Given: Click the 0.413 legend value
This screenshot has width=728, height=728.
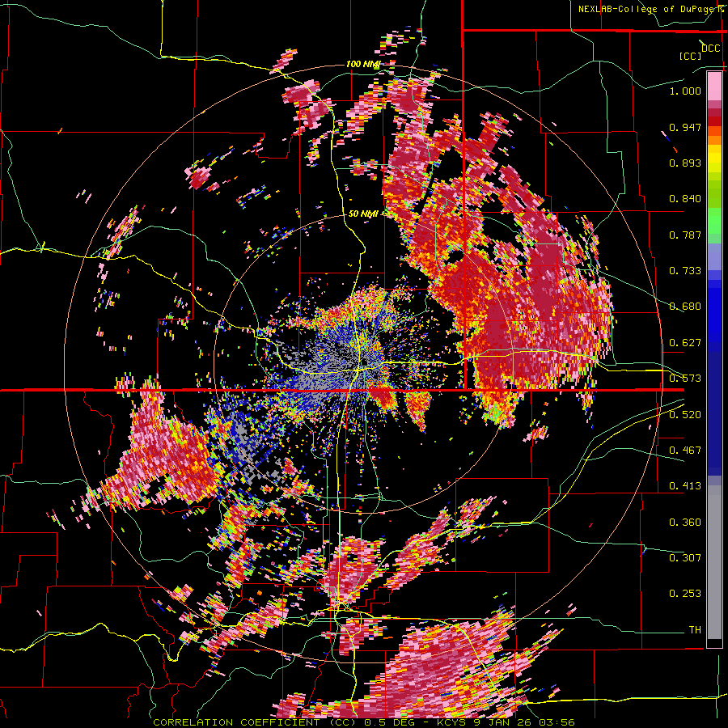Looking at the screenshot, I should (x=685, y=486).
